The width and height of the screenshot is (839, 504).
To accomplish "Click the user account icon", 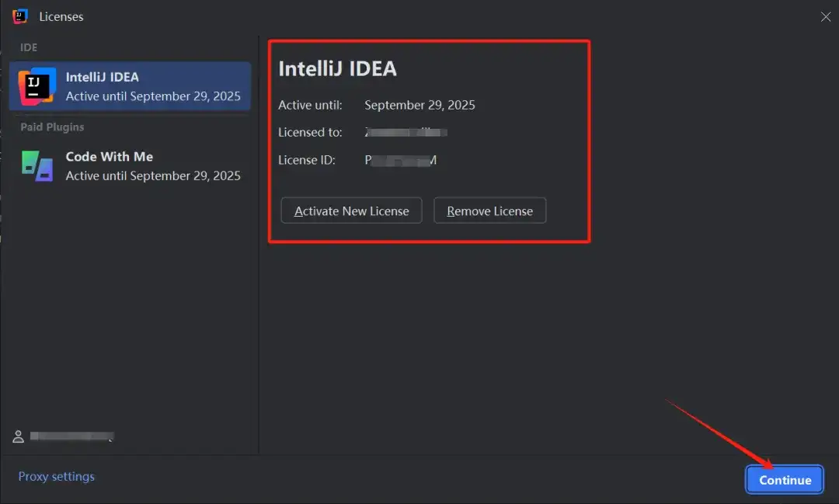I will pyautogui.click(x=18, y=436).
